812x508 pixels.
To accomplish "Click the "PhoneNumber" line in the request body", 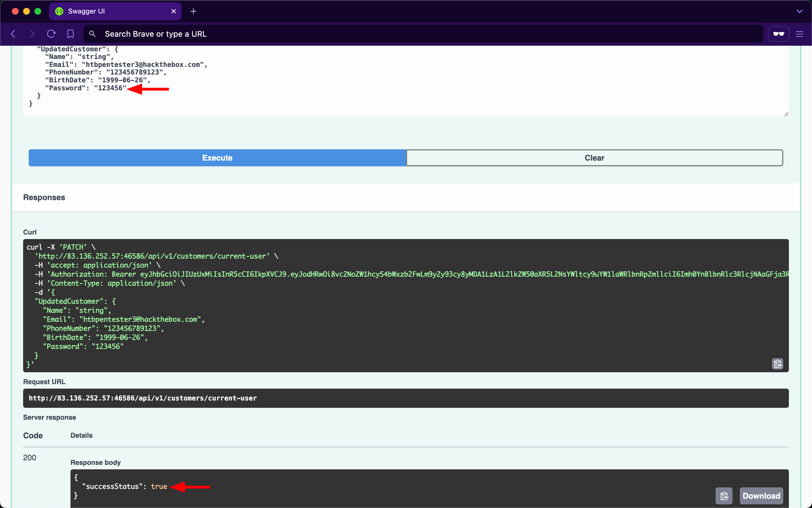I will tap(106, 72).
